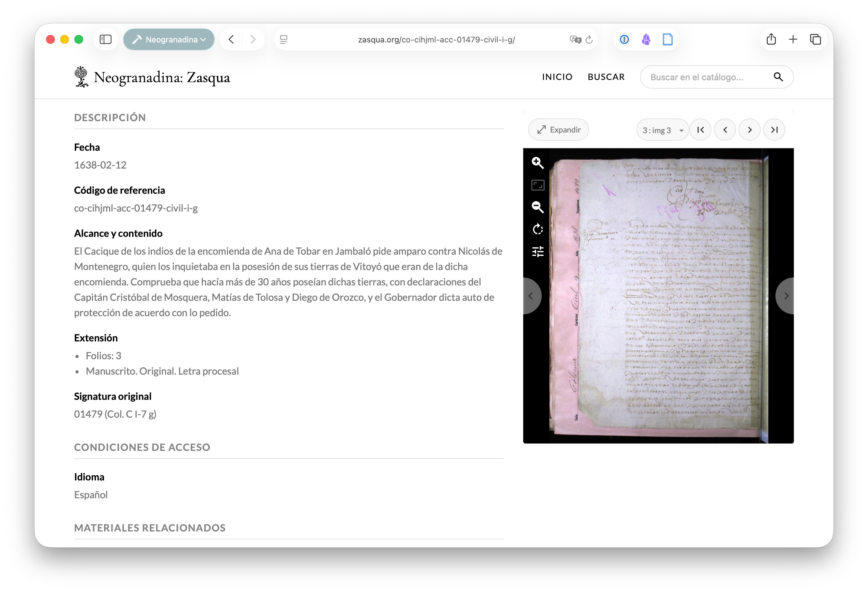Jump to the last image
Screen dimensions: 868x593
[x=774, y=130]
